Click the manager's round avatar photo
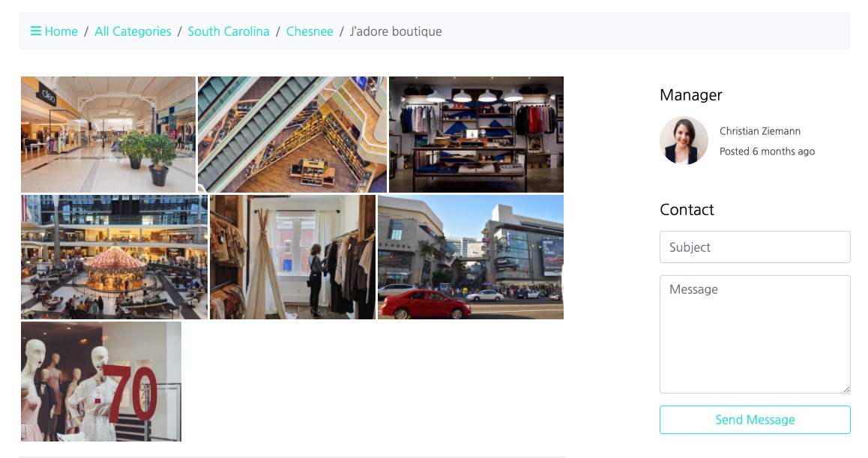This screenshot has width=868, height=458. click(x=684, y=141)
